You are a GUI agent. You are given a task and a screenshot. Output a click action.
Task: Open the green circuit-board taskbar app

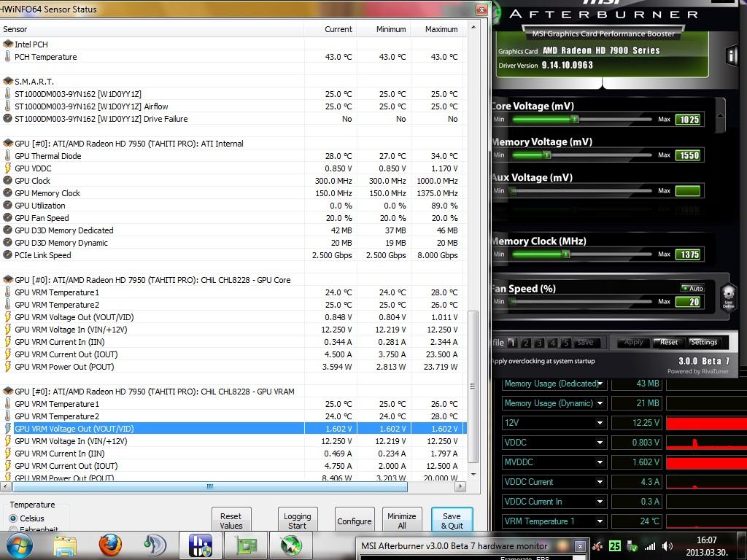point(246,545)
